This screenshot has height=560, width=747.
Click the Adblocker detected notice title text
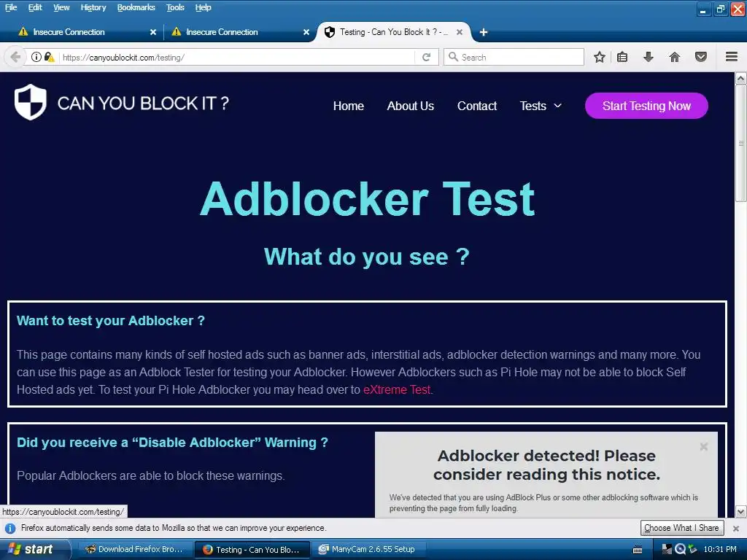[546, 464]
